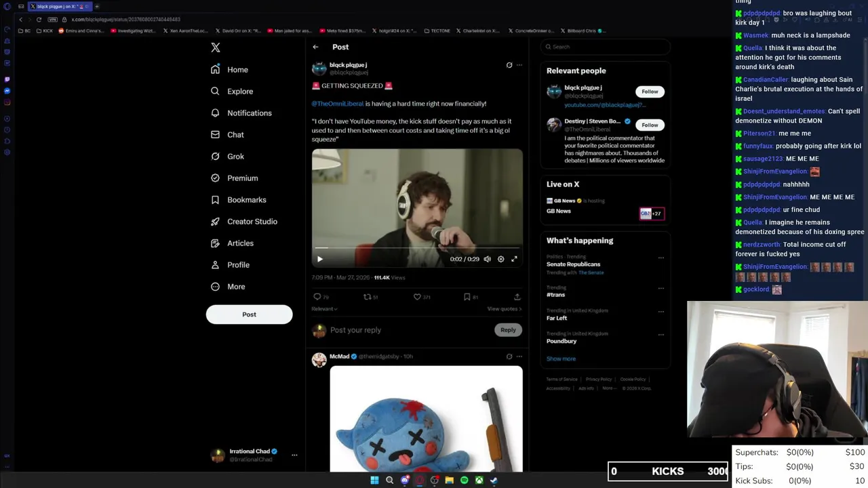
Task: Open the Relevant replies sort dropdown
Action: (x=324, y=309)
